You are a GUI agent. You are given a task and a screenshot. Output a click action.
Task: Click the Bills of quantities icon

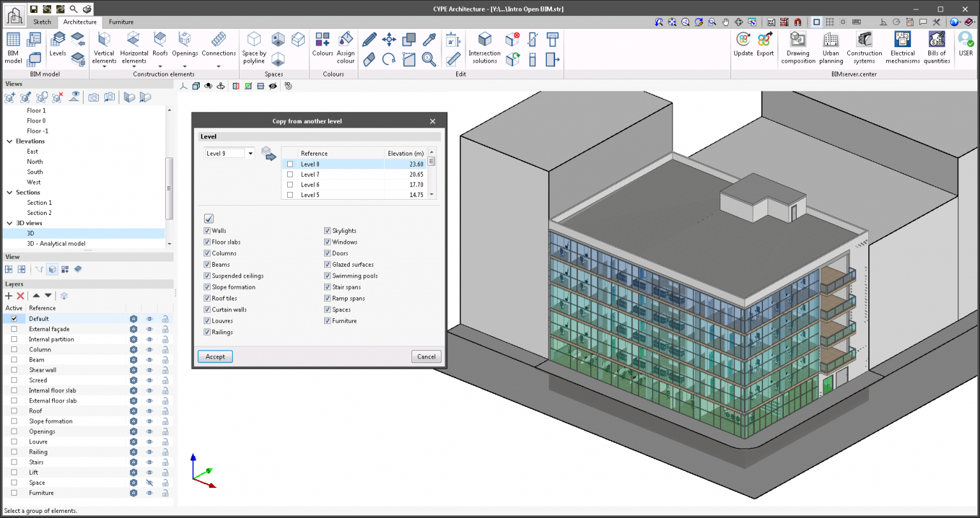coord(937,48)
